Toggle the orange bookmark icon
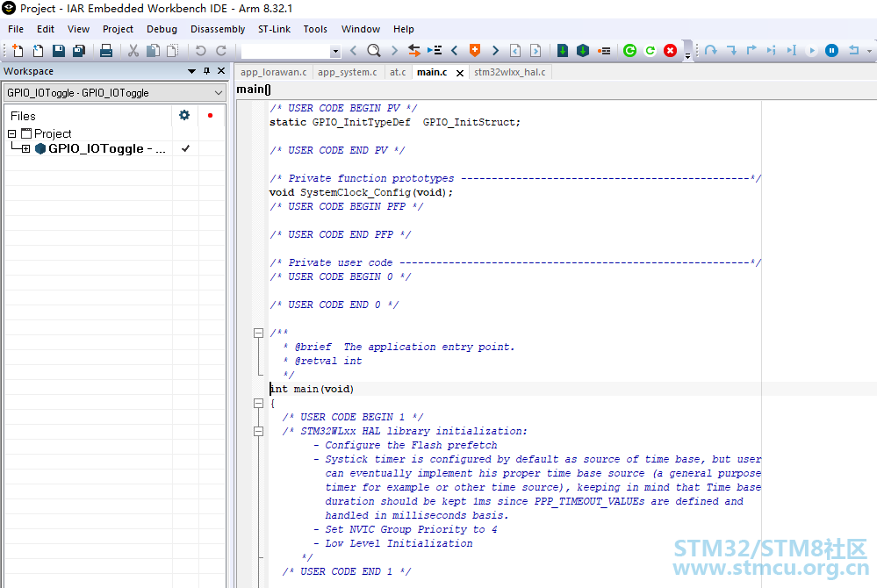This screenshot has width=877, height=588. click(474, 50)
